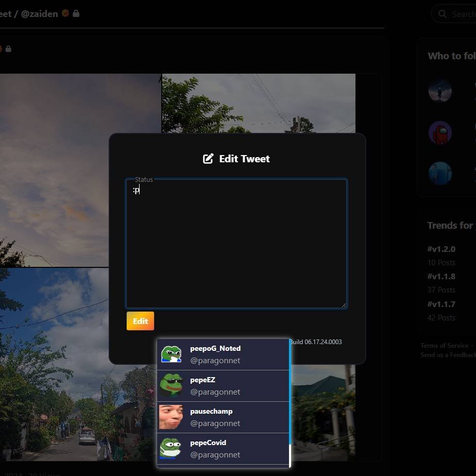
Task: Click the pepeCovid masked frog emote image
Action: 171,449
